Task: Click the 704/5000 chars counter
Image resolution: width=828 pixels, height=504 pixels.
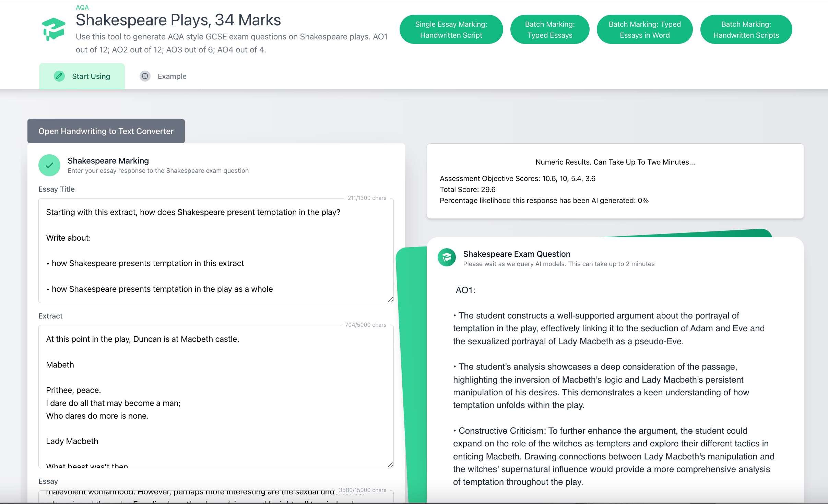Action: click(x=366, y=325)
